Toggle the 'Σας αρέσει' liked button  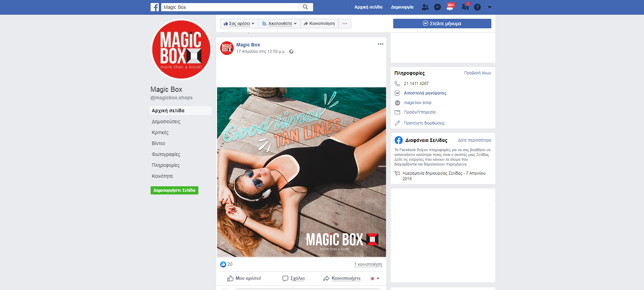pyautogui.click(x=239, y=24)
